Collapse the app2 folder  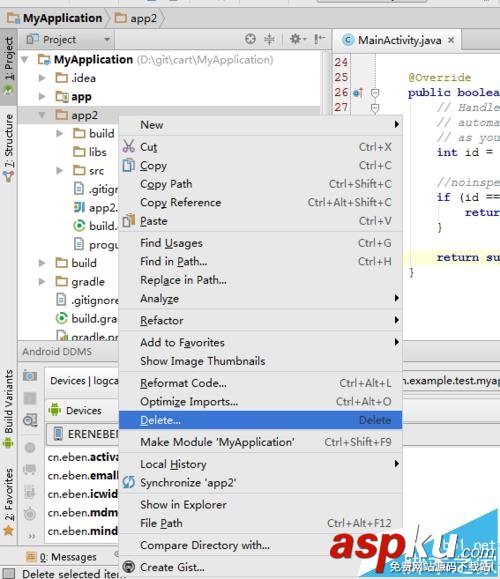pyautogui.click(x=42, y=115)
